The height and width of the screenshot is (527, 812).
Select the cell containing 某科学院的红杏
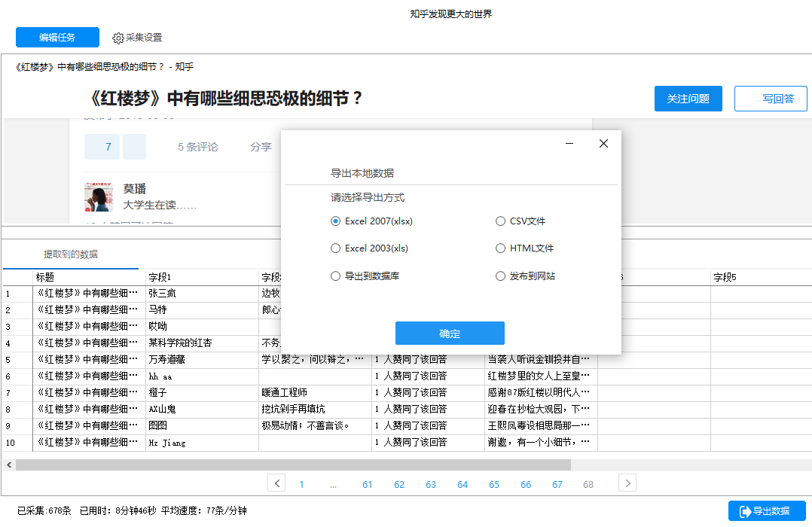[x=203, y=343]
